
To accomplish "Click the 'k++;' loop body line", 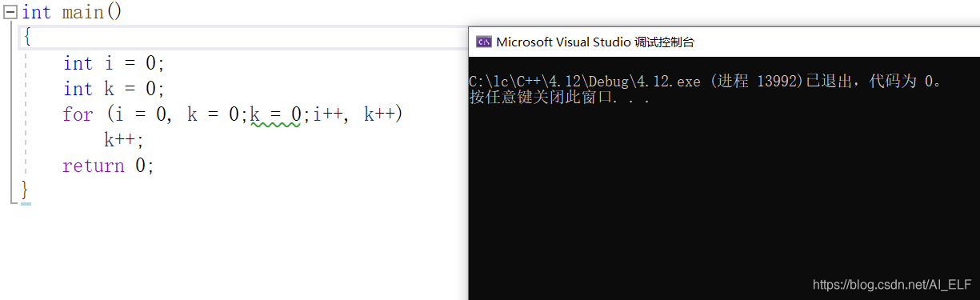I will click(124, 140).
